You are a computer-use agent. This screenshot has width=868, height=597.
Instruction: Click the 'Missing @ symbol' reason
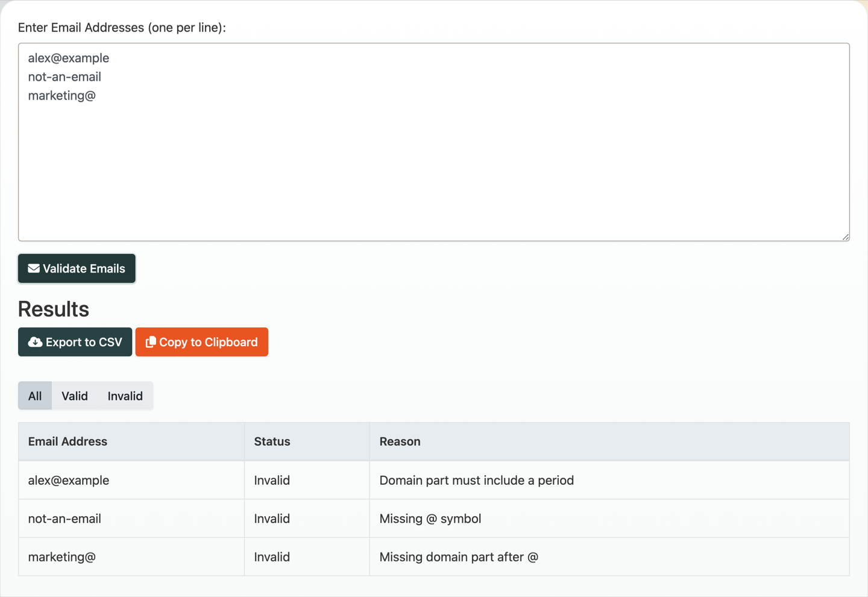(x=430, y=519)
